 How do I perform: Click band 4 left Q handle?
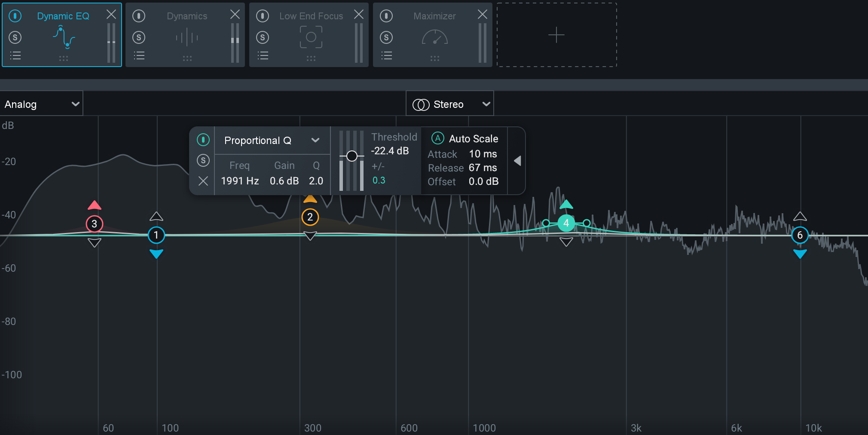point(546,223)
